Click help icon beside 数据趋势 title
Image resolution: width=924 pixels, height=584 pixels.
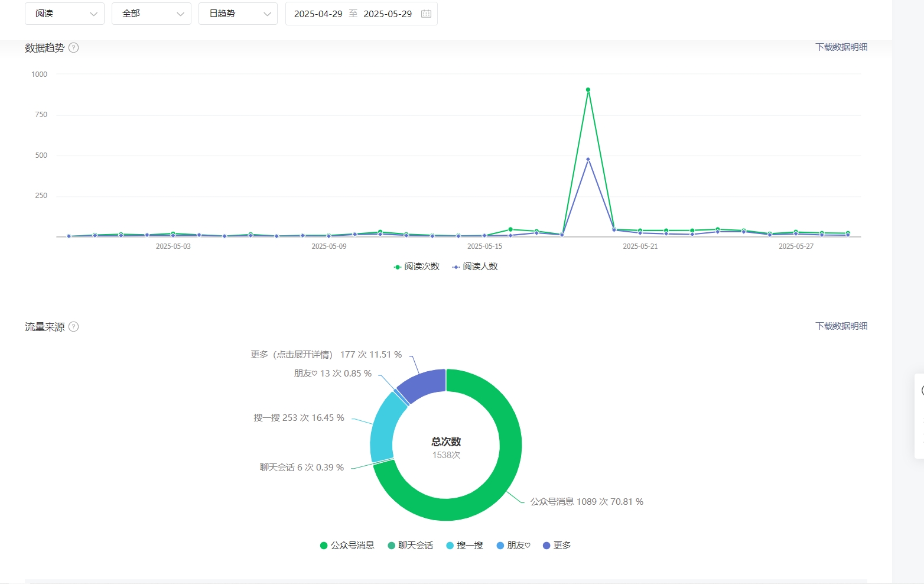click(74, 48)
